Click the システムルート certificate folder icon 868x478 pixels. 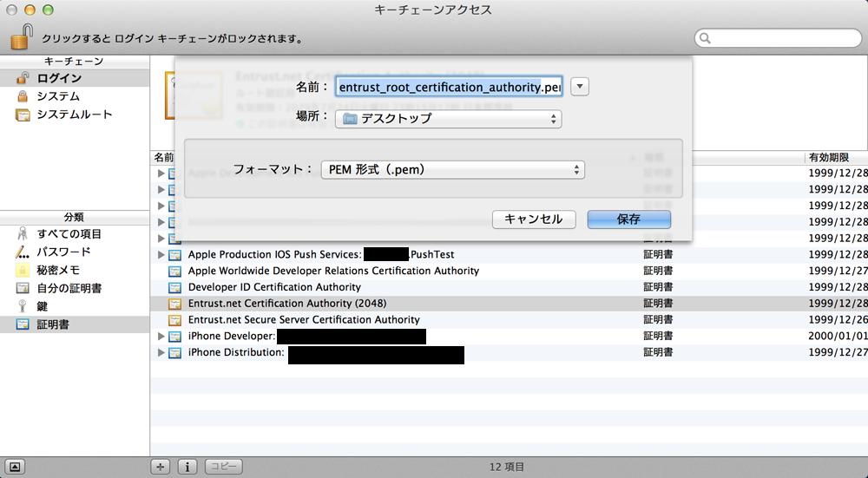tap(23, 115)
